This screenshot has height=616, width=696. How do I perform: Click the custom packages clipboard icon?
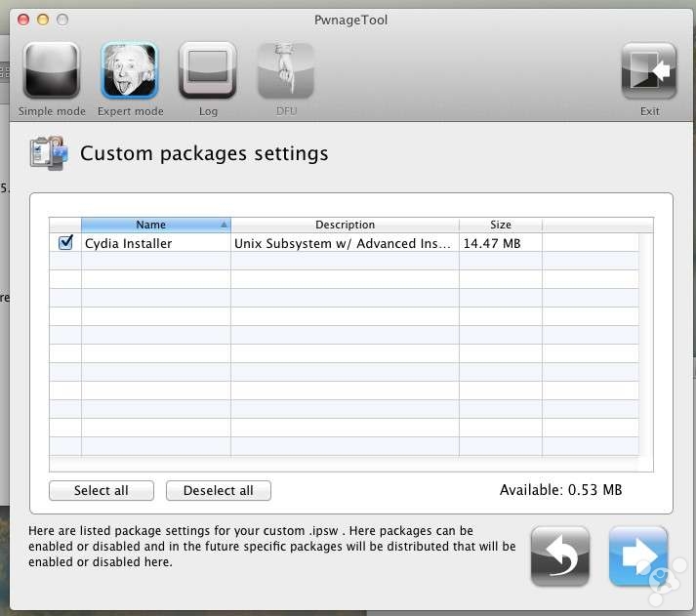tap(49, 153)
